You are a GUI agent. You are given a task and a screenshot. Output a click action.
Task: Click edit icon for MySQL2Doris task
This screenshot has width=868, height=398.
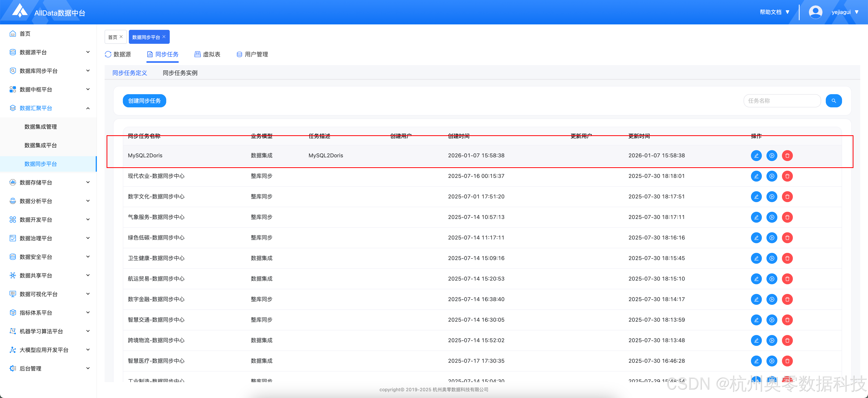point(756,155)
